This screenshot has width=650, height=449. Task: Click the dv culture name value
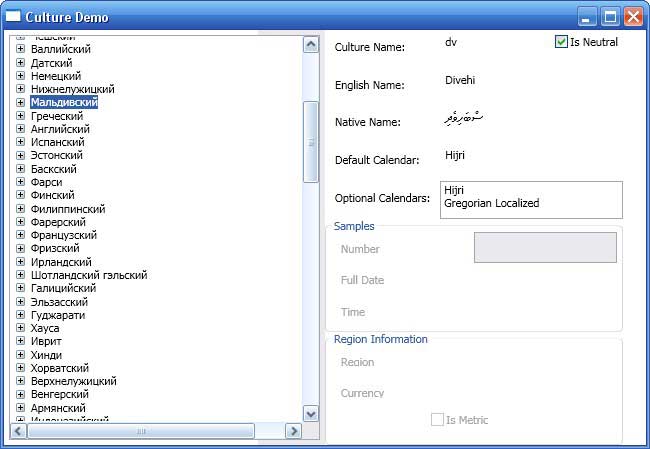451,42
